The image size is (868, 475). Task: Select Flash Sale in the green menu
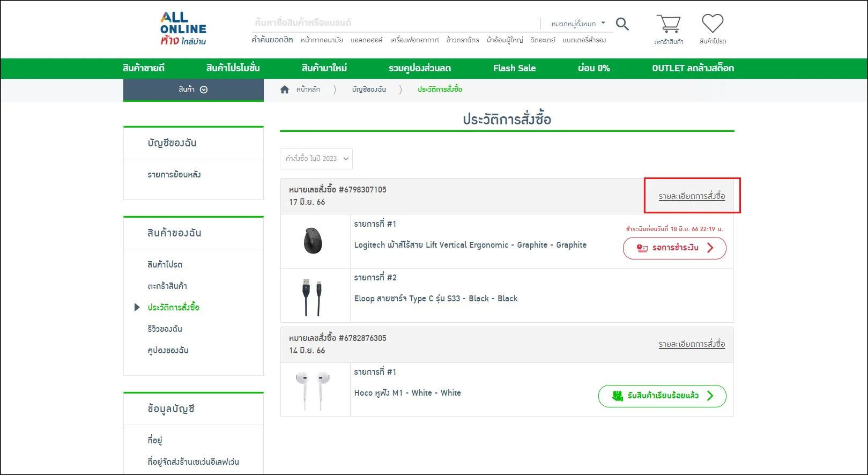pyautogui.click(x=514, y=68)
